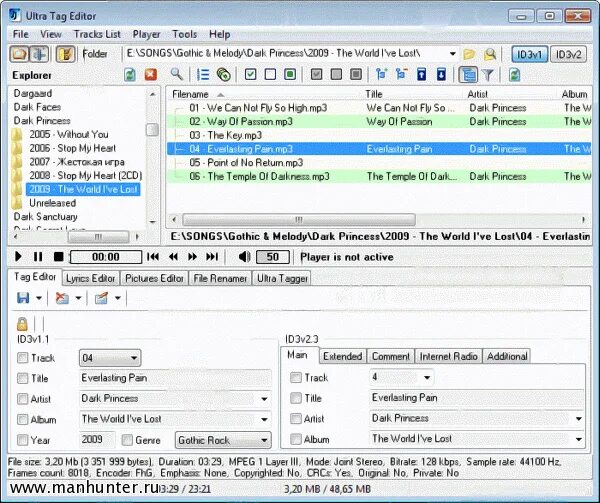Open the Tracks List menu
This screenshot has height=503, width=600.
[97, 34]
